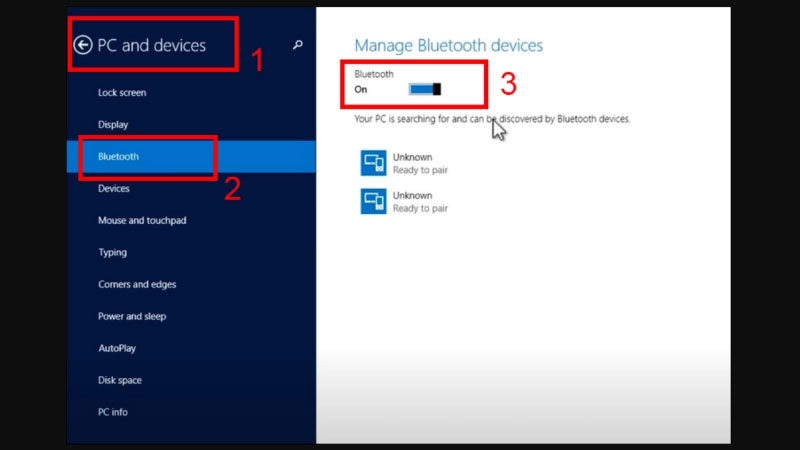The width and height of the screenshot is (800, 450).
Task: Go to Power and sleep
Action: point(132,317)
